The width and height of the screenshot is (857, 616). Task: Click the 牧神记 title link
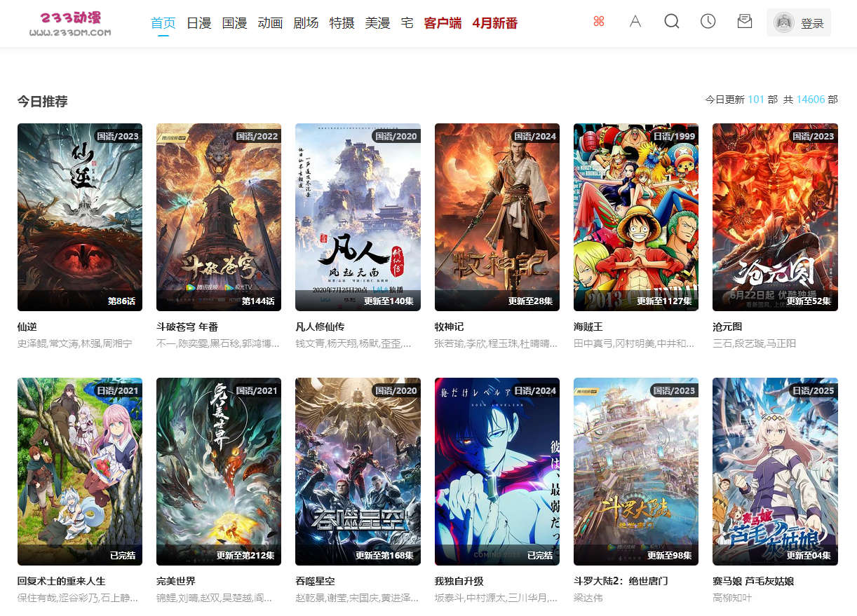tap(450, 327)
